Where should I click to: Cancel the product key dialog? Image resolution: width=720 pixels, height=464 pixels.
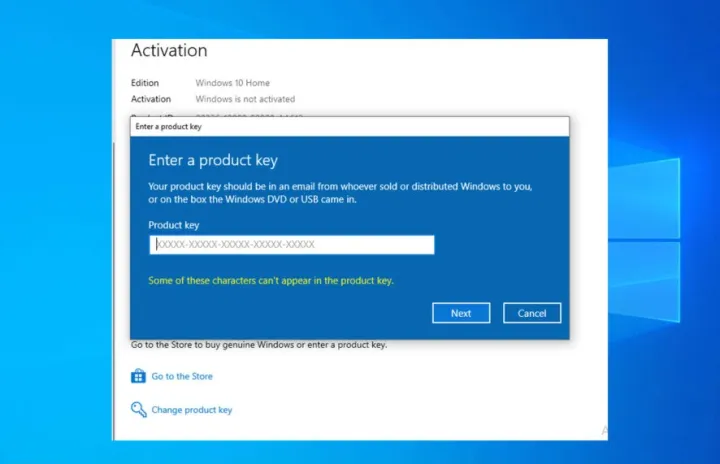tap(532, 313)
